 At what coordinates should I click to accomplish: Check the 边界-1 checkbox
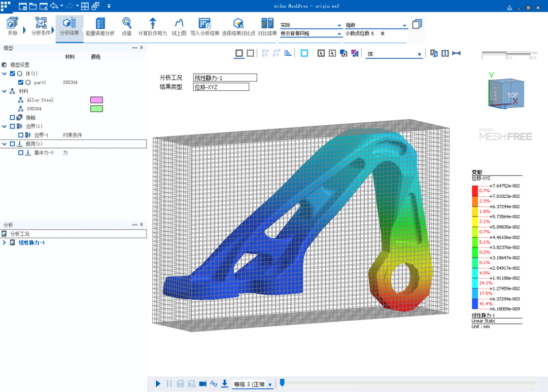[x=21, y=135]
